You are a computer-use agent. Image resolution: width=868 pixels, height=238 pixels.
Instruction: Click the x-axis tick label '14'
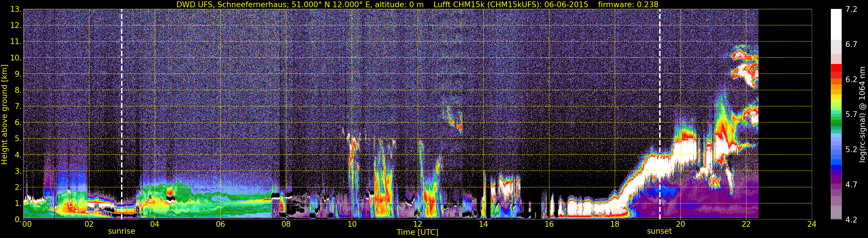[x=483, y=224]
